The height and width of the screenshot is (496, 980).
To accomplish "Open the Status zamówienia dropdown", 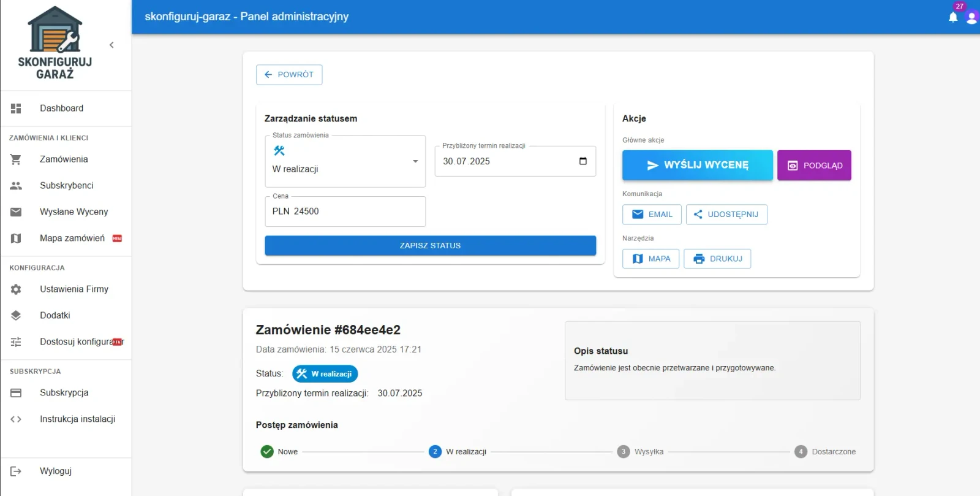I will 345,161.
